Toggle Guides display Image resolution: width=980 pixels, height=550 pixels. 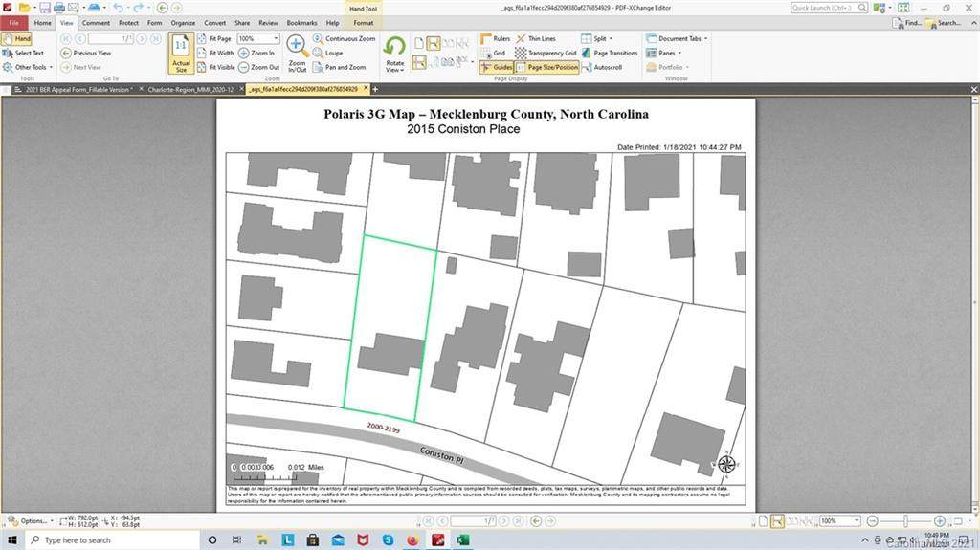(497, 67)
